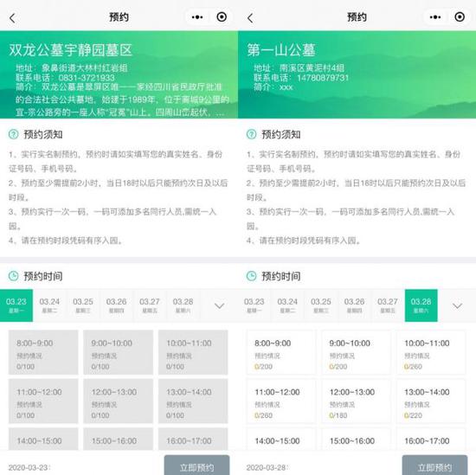Choose 11:00~12:00 slot showing 0/100

coord(43,401)
